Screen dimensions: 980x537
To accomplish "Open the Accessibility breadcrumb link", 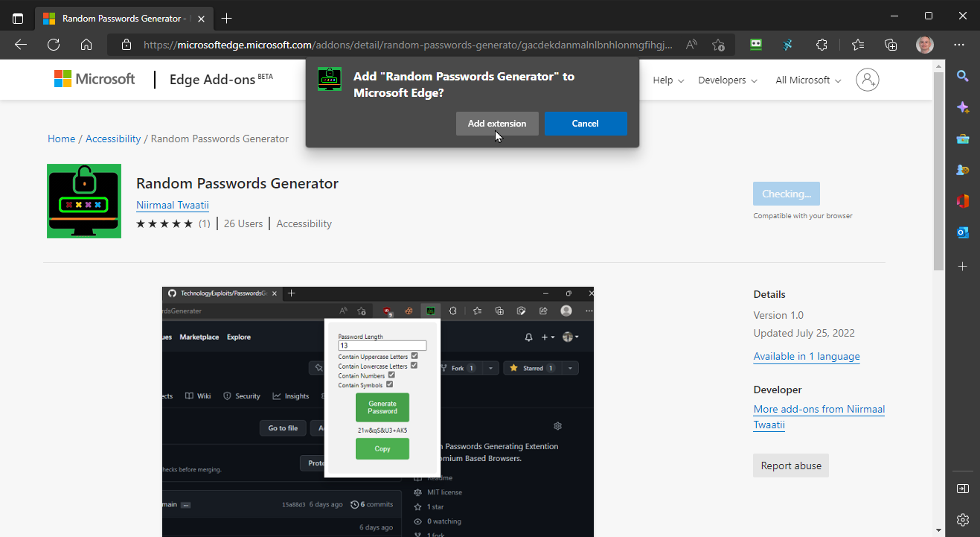I will click(113, 139).
